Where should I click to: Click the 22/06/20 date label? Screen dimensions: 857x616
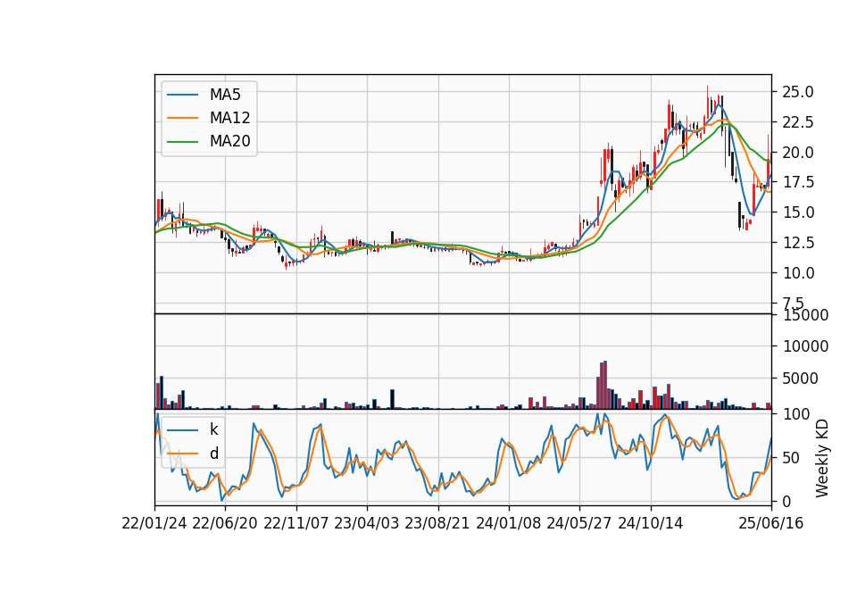click(x=225, y=523)
